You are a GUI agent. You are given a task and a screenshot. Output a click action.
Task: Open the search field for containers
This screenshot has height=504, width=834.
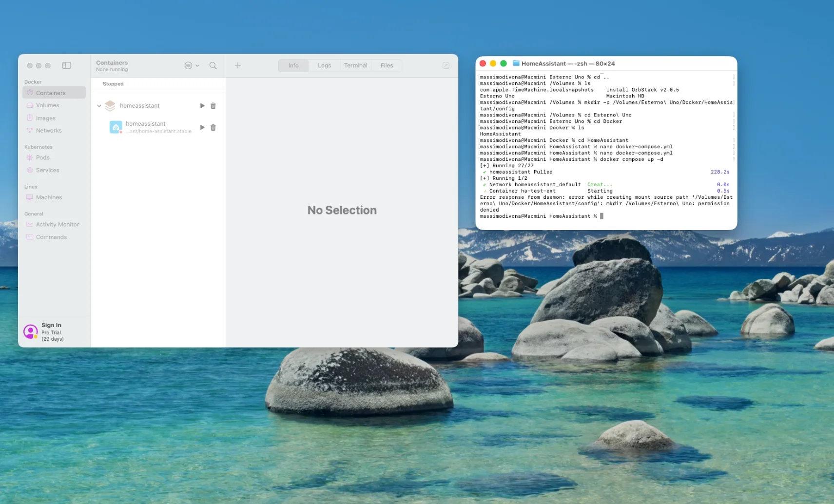pos(213,65)
